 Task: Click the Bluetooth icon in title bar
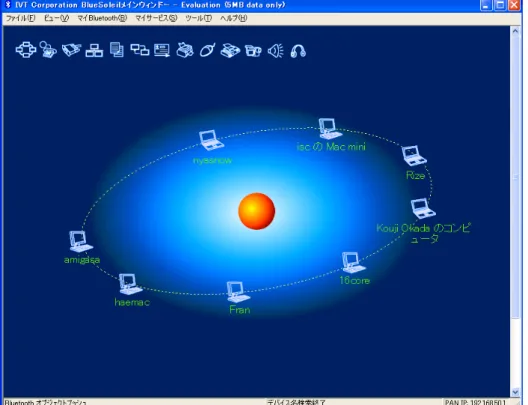(x=8, y=5)
